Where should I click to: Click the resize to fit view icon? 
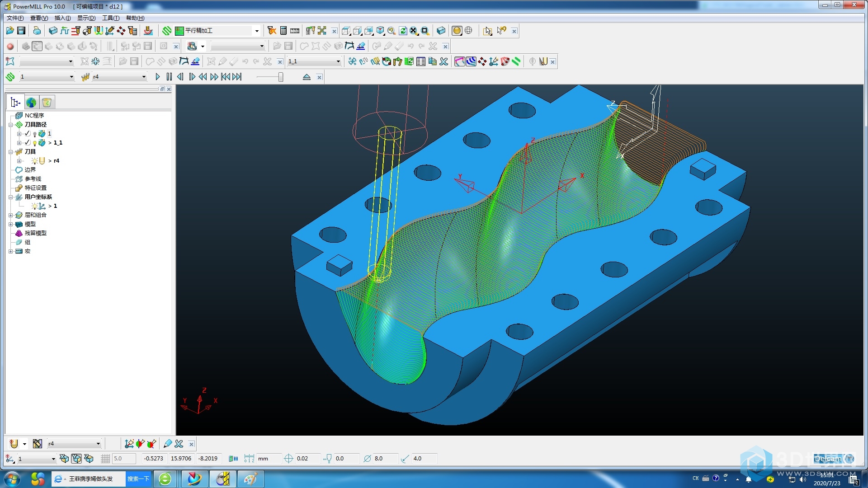click(414, 31)
